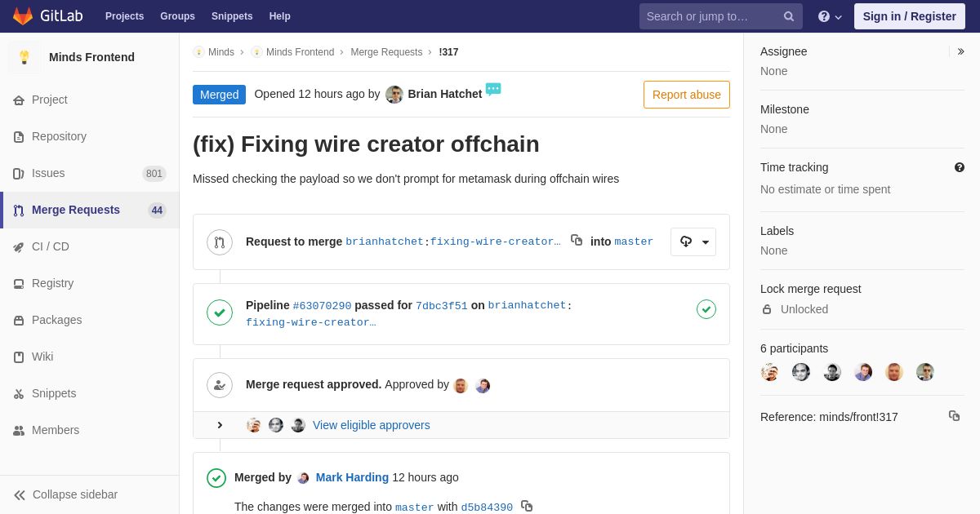Click the Issues 801 count badge
Viewport: 980px width, 514px height.
coord(154,173)
